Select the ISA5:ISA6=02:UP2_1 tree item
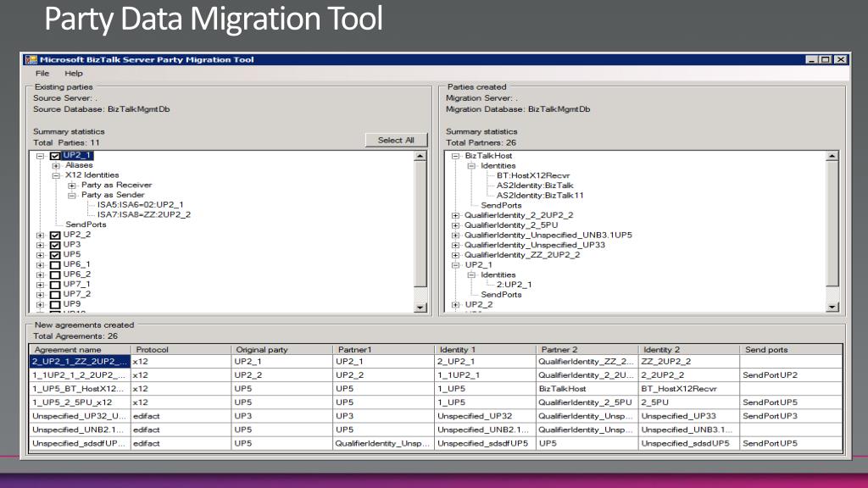This screenshot has width=868, height=488. pos(141,205)
